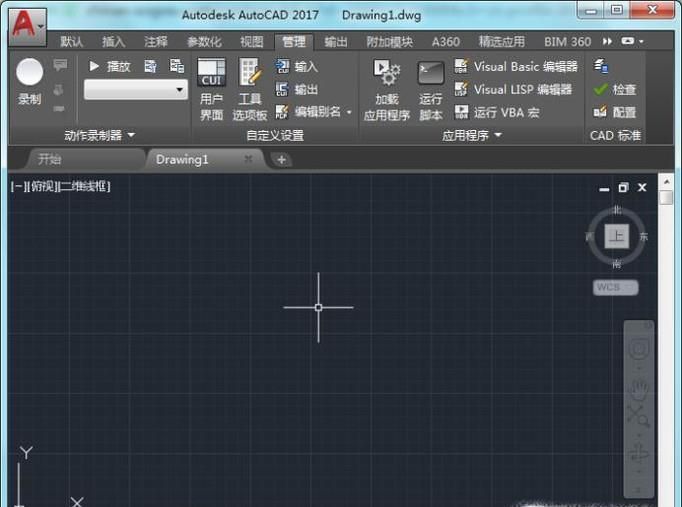Click the 检查 CAD standards button

615,89
